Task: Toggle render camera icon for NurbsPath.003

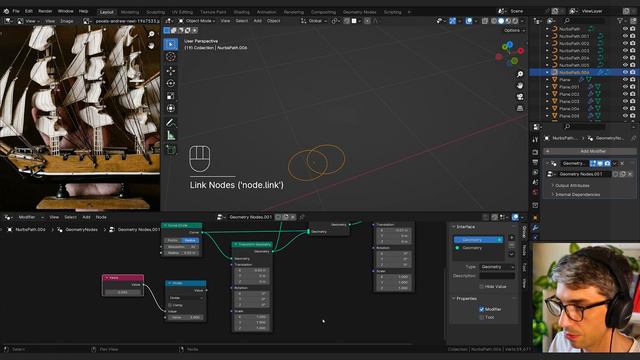Action: [633, 51]
